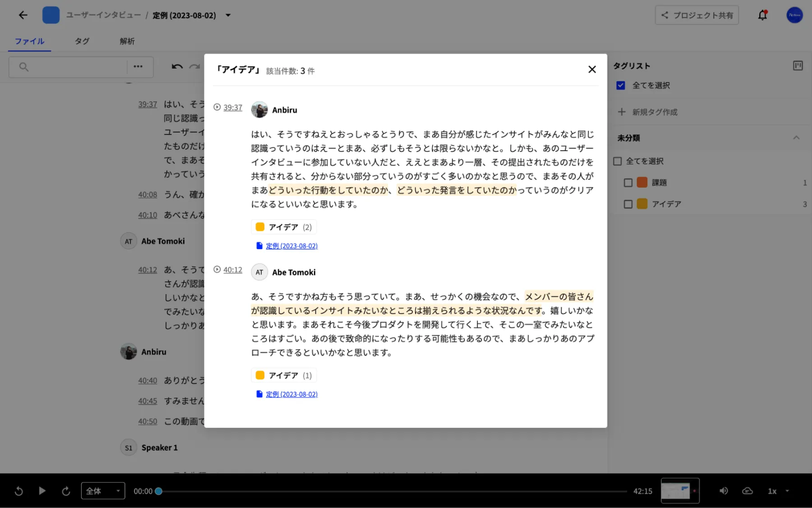Mute audio with the volume icon
Viewport: 812px width, 508px height.
pos(724,491)
